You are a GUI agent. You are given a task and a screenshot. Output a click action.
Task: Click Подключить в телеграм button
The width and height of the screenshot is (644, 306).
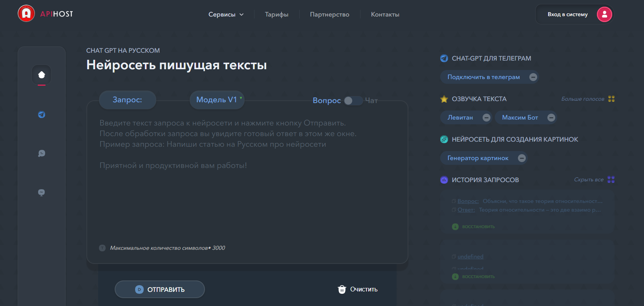(x=483, y=77)
